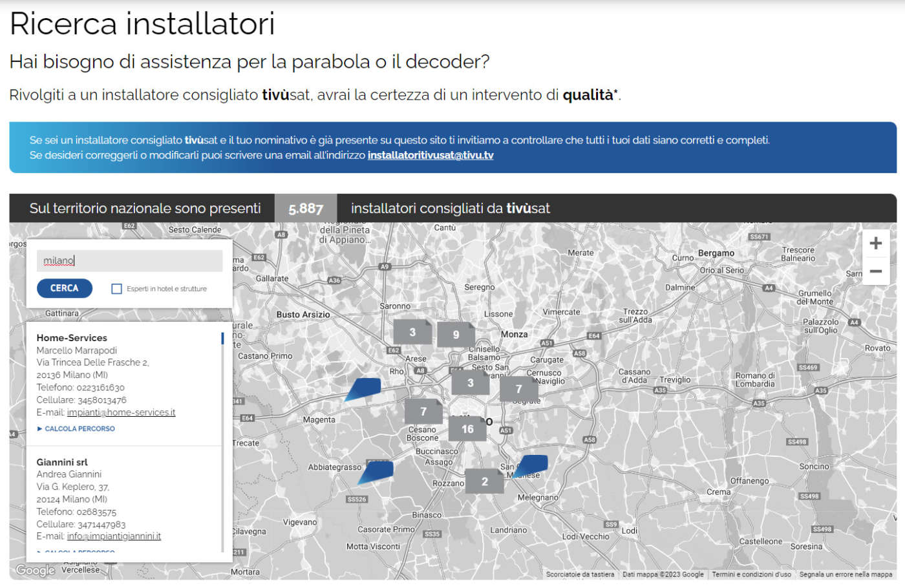Click the blue installer marker near Magenta

(x=363, y=389)
